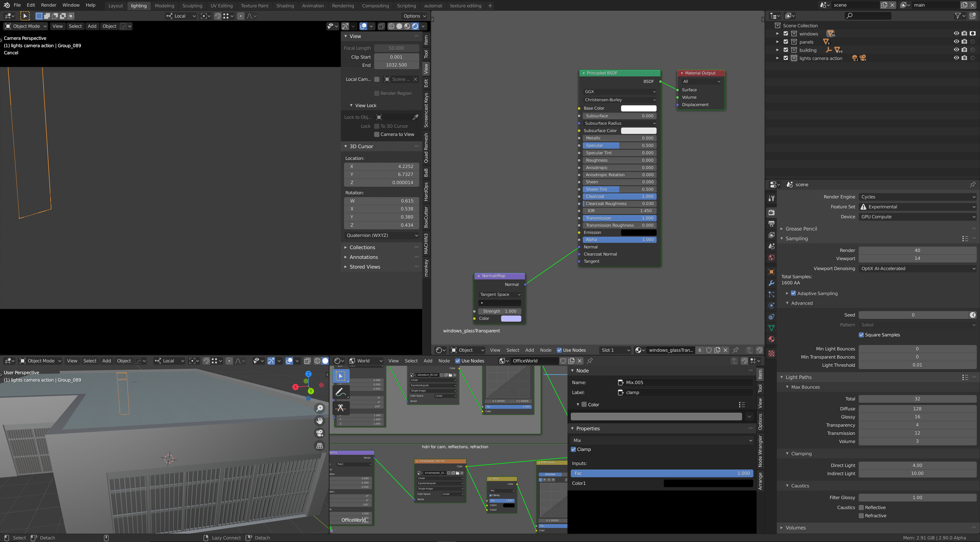The width and height of the screenshot is (980, 542).
Task: Click Cancel under Camera Perspective overlay
Action: pyautogui.click(x=11, y=53)
